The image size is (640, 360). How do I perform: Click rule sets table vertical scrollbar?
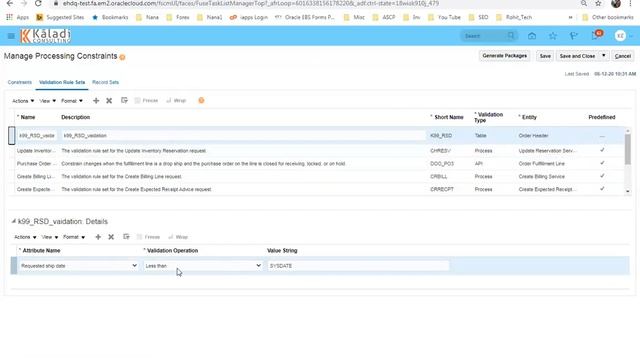pos(628,149)
